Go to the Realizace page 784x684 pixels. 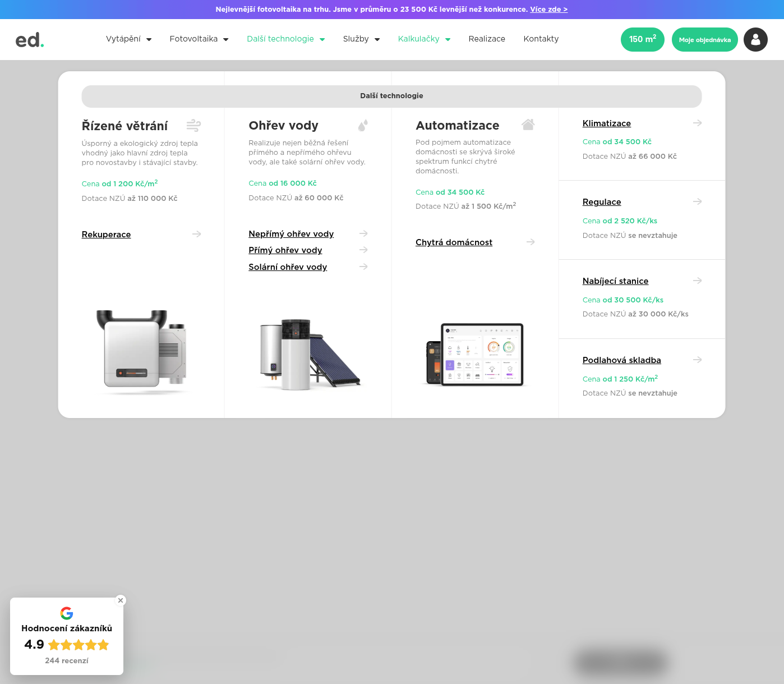pyautogui.click(x=487, y=39)
